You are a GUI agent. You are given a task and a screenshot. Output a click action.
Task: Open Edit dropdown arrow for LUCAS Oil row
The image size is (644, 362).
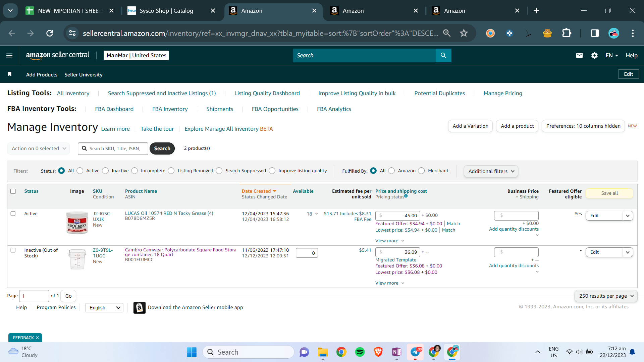coord(628,216)
